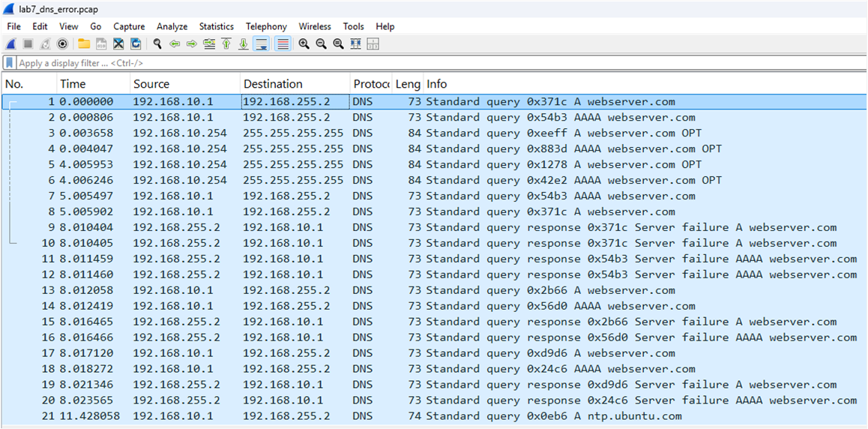
Task: Click the Find packet magnifier icon
Action: pos(157,44)
